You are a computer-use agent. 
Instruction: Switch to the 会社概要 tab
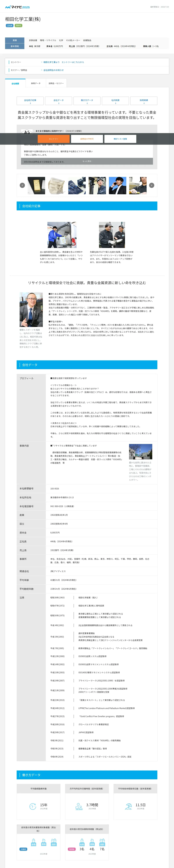pyautogui.click(x=15, y=83)
